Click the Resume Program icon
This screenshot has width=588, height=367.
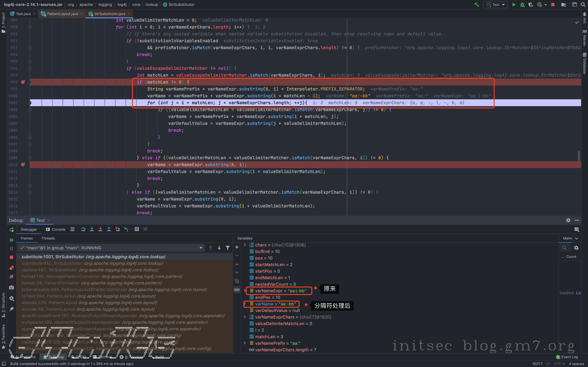11,240
